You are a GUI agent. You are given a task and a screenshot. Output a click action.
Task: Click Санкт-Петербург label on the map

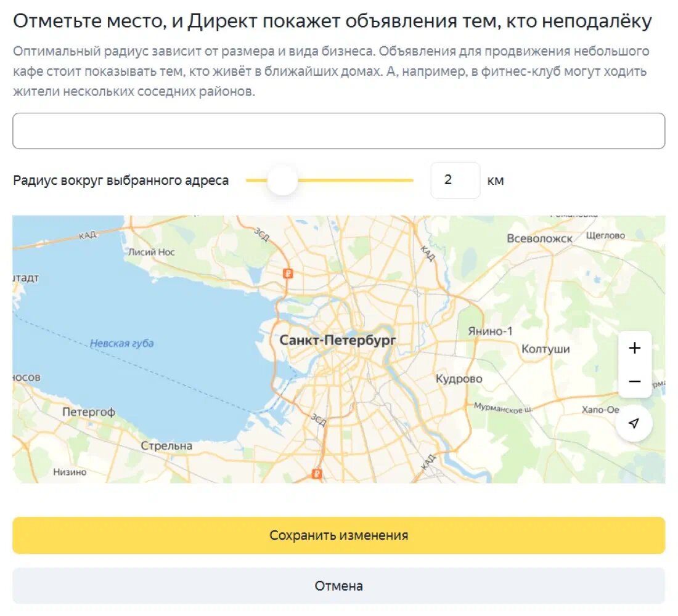[338, 340]
